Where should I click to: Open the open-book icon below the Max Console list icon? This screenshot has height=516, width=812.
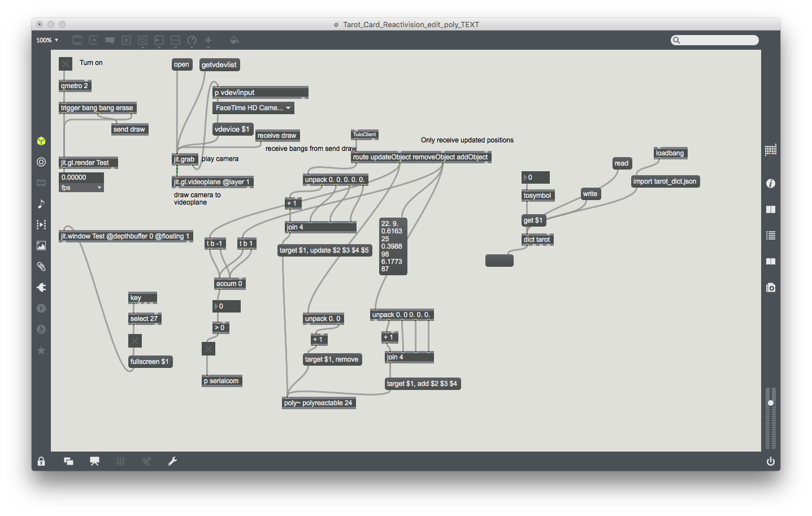tap(771, 261)
